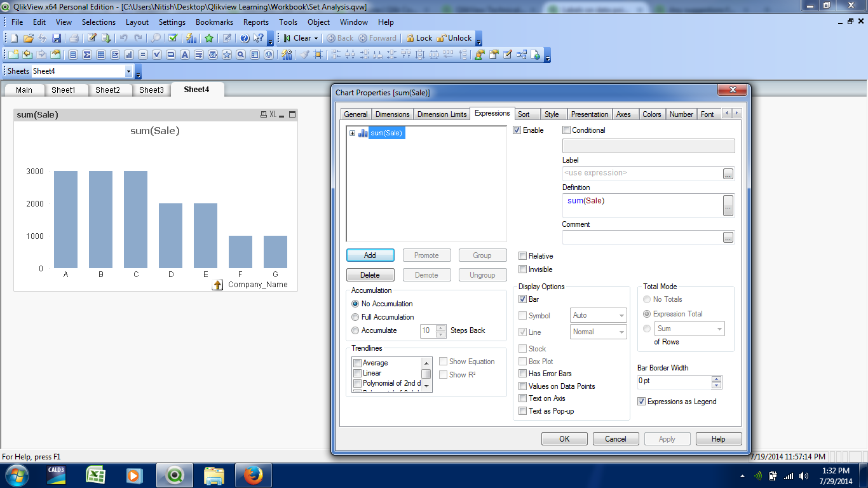Click the Current Selections toolbar icon
Screen dimensions: 868x488
[x=171, y=38]
